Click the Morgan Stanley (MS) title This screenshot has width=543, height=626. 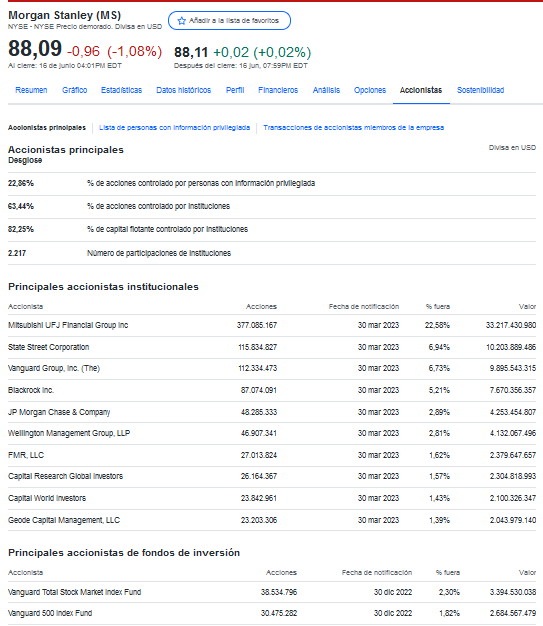point(64,15)
